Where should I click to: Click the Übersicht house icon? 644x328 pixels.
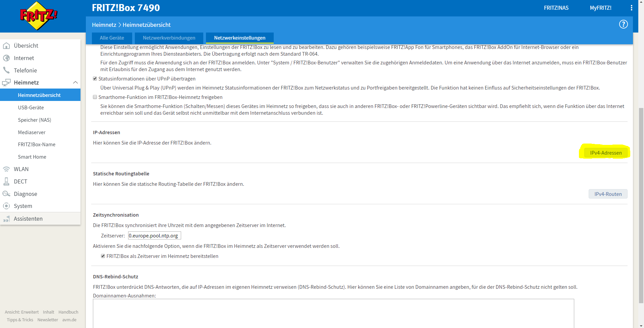(6, 46)
